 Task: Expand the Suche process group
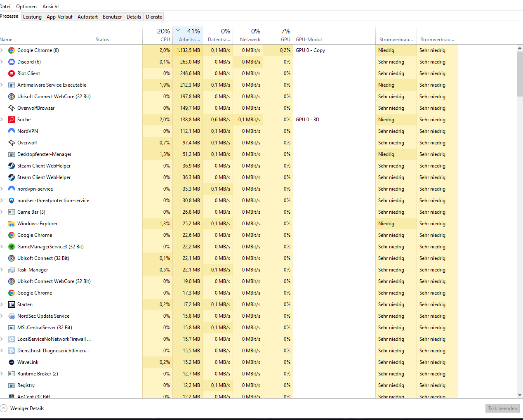[x=2, y=120]
